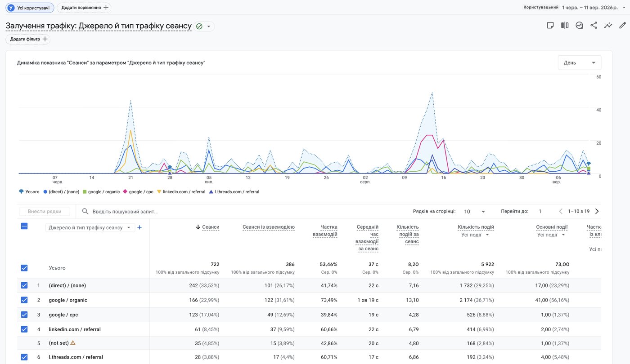
Task: Click the Усі користувачі segment chip
Action: pos(30,8)
